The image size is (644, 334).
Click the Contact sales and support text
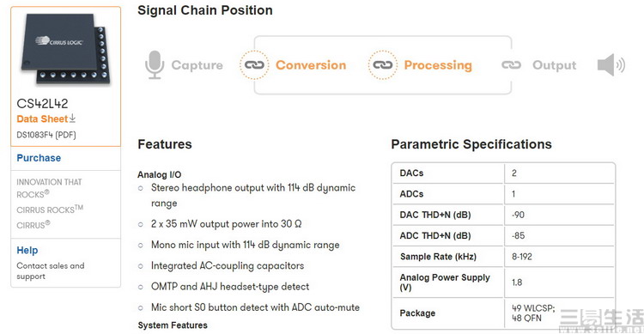(x=51, y=270)
